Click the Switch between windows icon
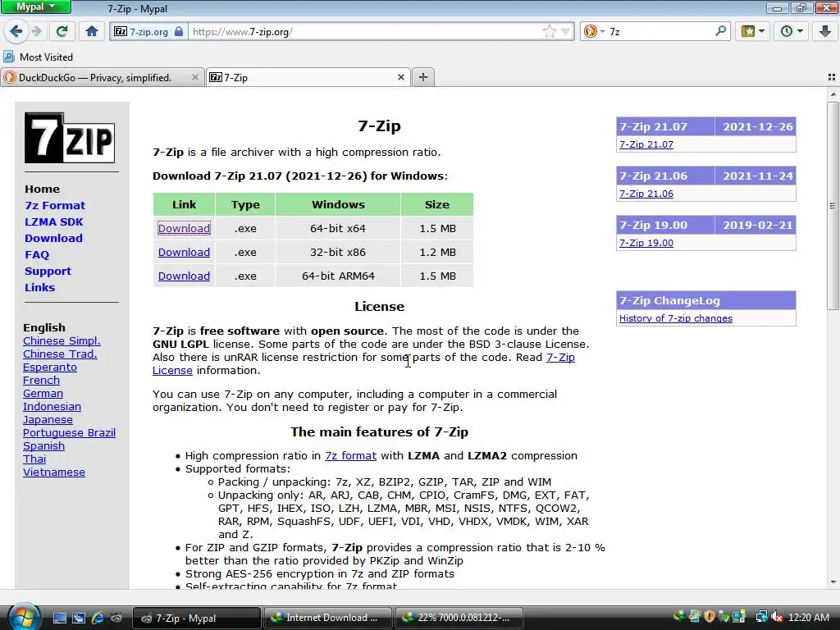The image size is (840, 630). pos(78,618)
